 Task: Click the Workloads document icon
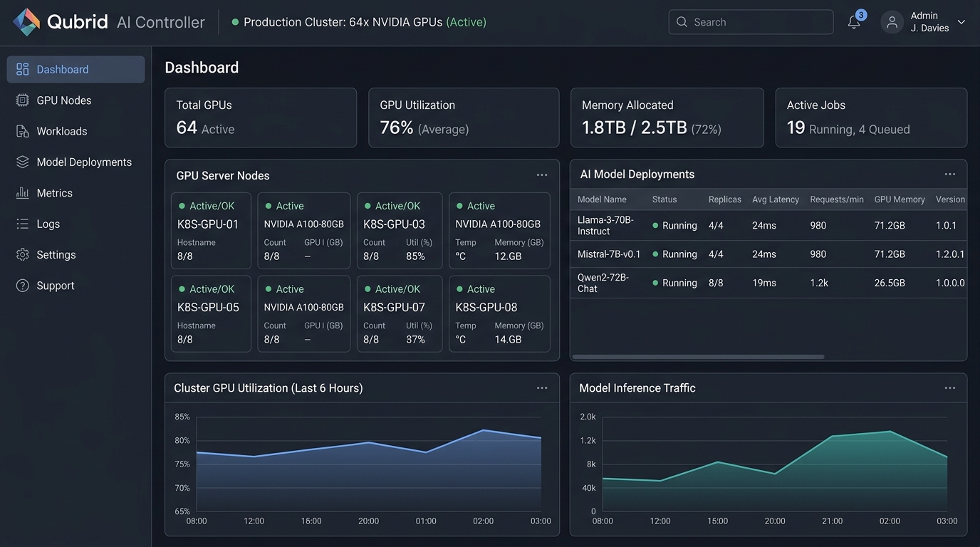click(x=23, y=131)
